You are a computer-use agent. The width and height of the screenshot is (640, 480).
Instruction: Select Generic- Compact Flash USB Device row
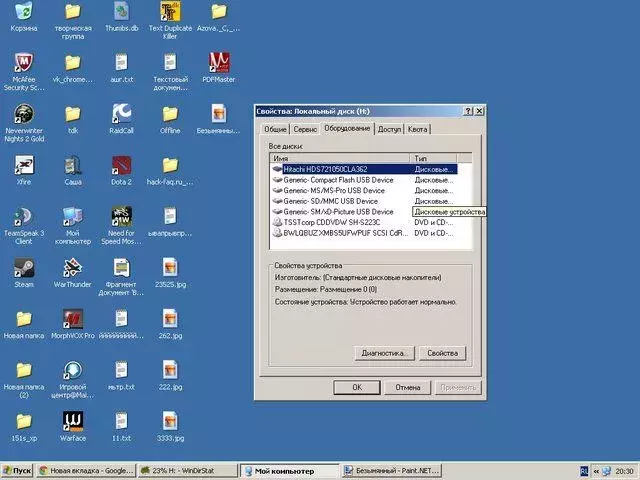[x=364, y=180]
